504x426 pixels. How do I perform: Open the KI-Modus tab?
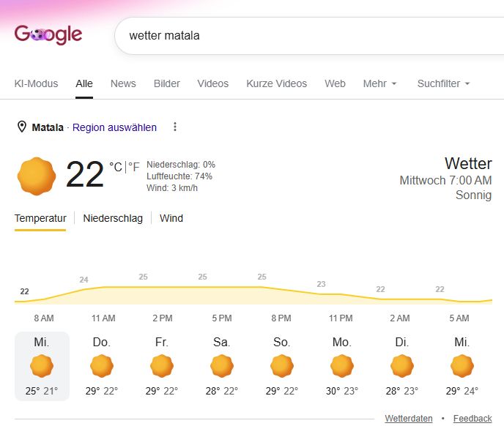[x=37, y=83]
